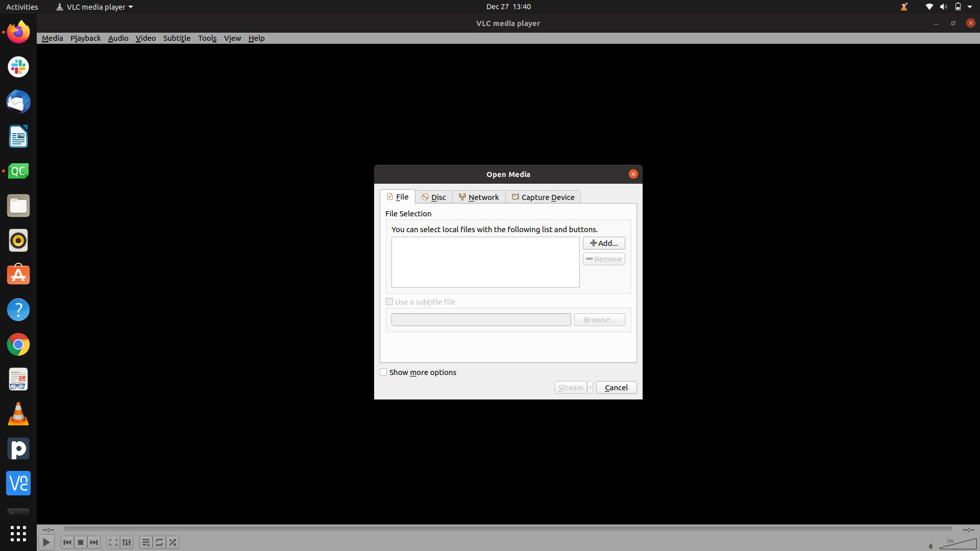Expand the system menu arrow
Image resolution: width=980 pixels, height=551 pixels.
pos(970,7)
